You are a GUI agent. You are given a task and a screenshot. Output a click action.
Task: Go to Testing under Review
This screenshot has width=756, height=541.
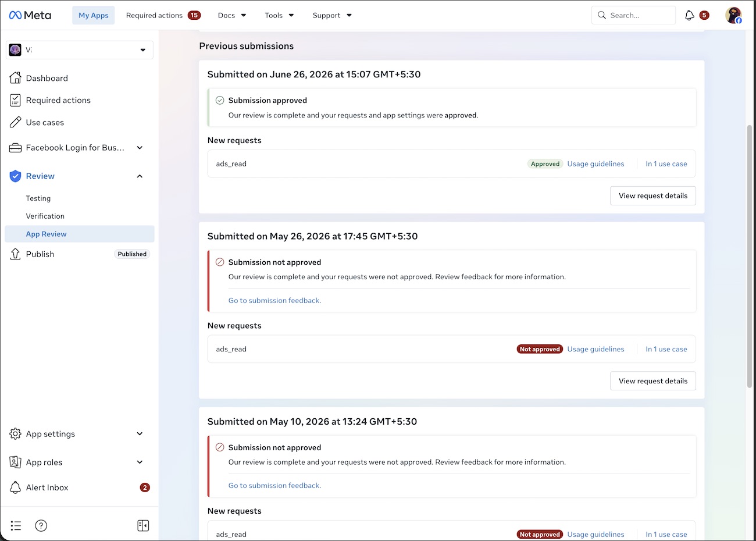click(x=38, y=198)
